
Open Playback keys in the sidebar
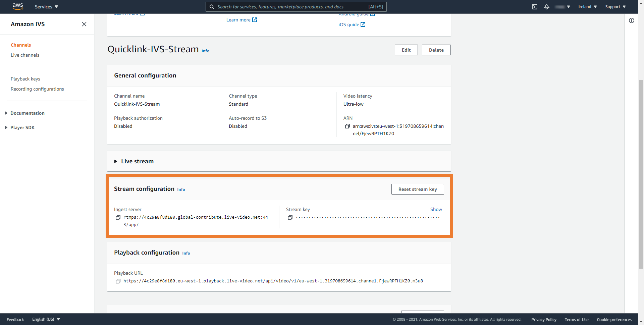pyautogui.click(x=25, y=79)
